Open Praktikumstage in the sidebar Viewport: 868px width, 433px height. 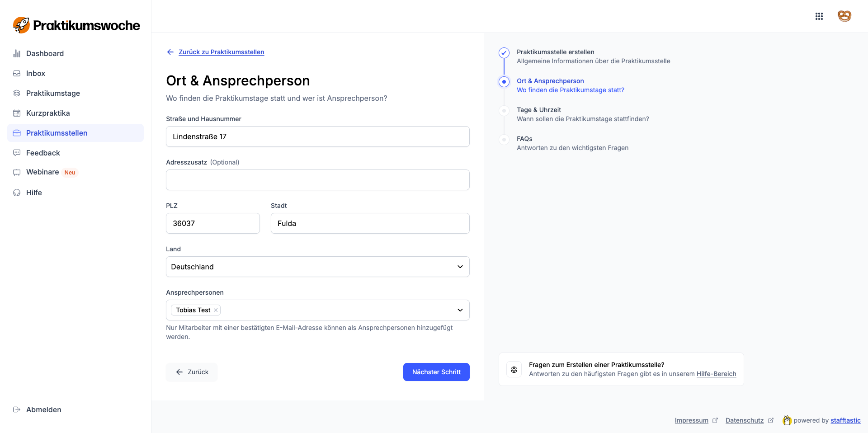pos(53,93)
